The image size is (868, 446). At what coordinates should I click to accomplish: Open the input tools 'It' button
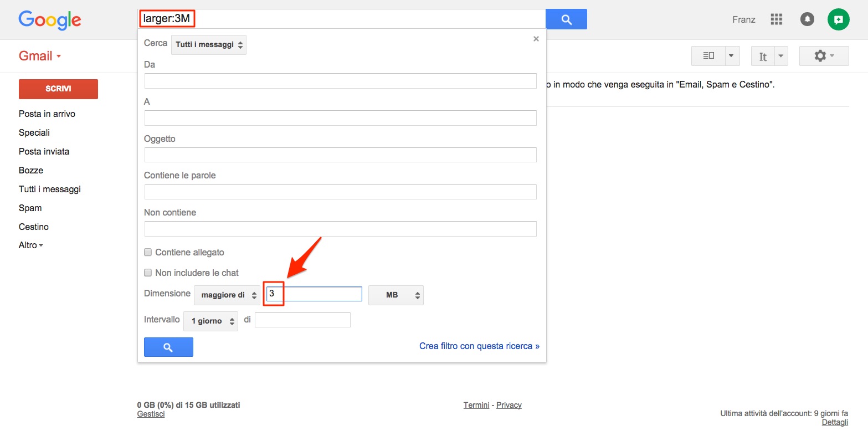coord(763,56)
